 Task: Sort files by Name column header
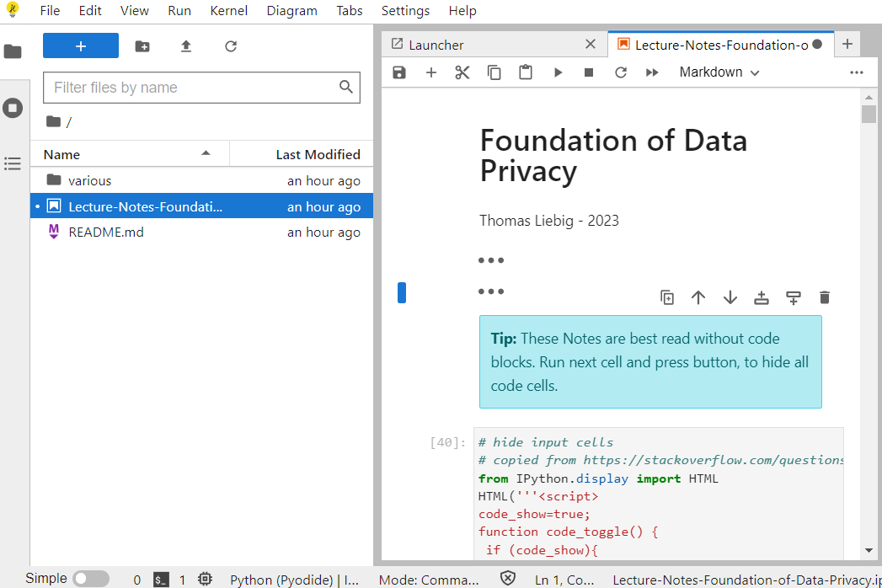62,154
